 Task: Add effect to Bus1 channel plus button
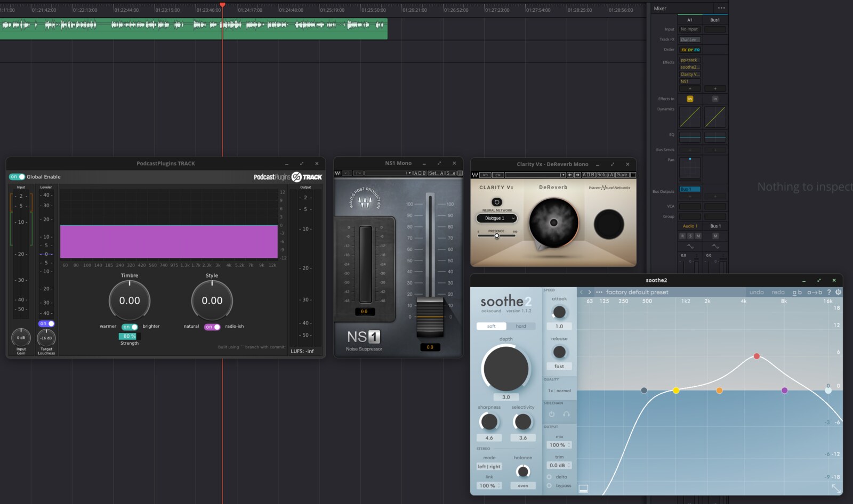pyautogui.click(x=715, y=88)
